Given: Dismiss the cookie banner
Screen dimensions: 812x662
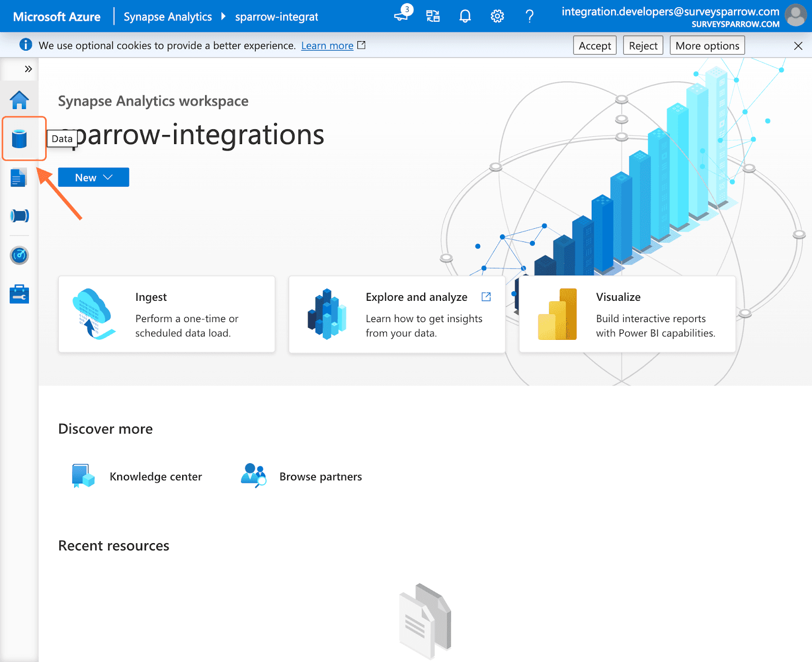Looking at the screenshot, I should coord(798,46).
